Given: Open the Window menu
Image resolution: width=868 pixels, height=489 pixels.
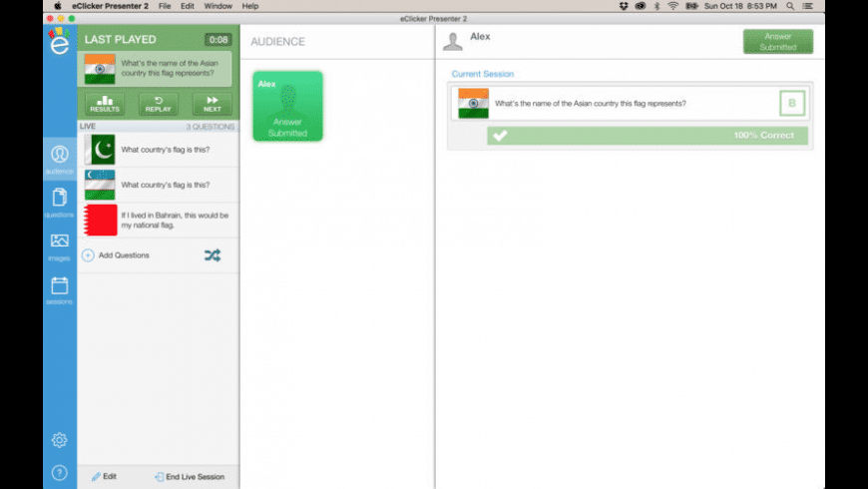Looking at the screenshot, I should [218, 6].
